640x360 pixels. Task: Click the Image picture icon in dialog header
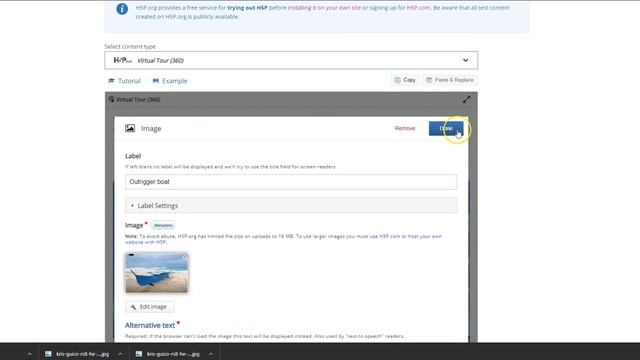click(130, 128)
